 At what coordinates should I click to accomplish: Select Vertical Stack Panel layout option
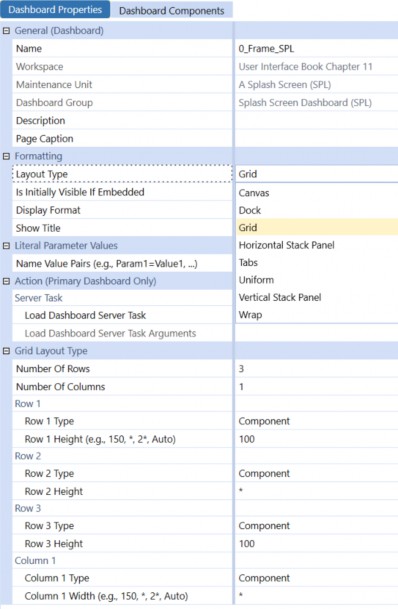317,298
